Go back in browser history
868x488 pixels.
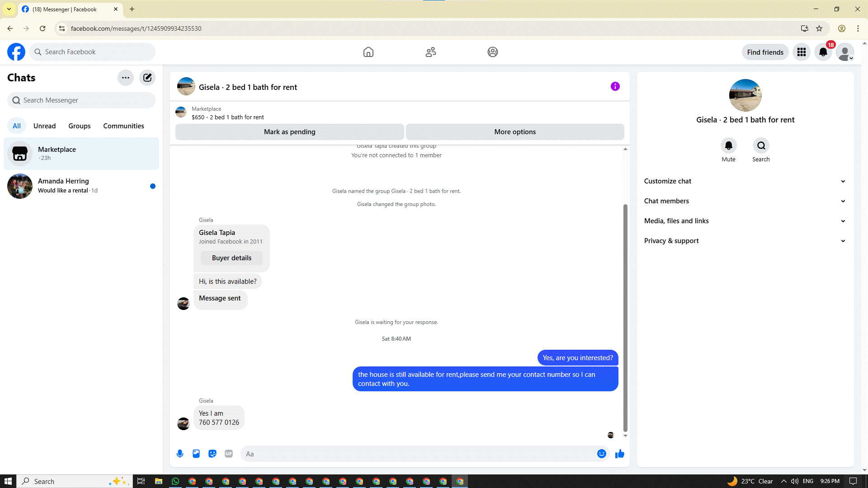(10, 28)
